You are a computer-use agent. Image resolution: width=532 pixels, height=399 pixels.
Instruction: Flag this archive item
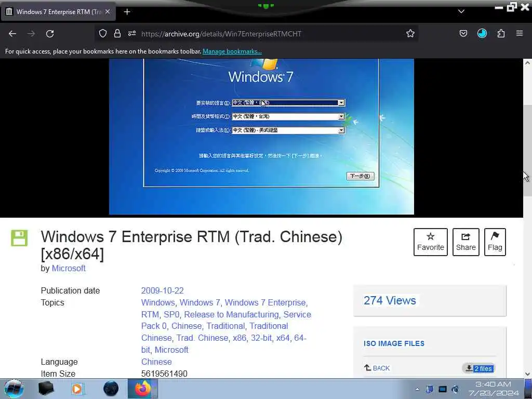click(495, 242)
